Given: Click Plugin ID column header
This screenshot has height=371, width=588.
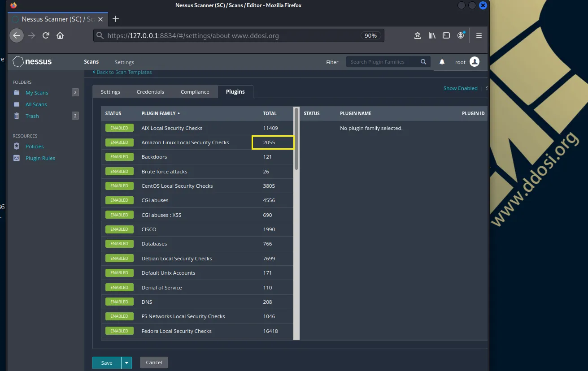Looking at the screenshot, I should click(473, 113).
